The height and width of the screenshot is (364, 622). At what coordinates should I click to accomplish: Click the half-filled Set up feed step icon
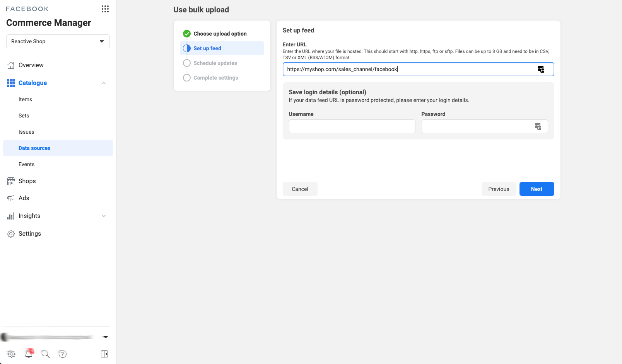[x=187, y=48]
